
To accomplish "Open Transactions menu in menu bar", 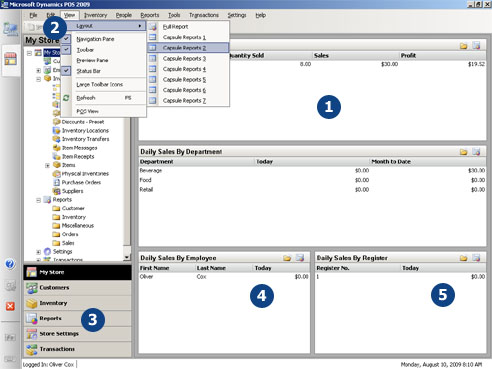I will click(204, 15).
